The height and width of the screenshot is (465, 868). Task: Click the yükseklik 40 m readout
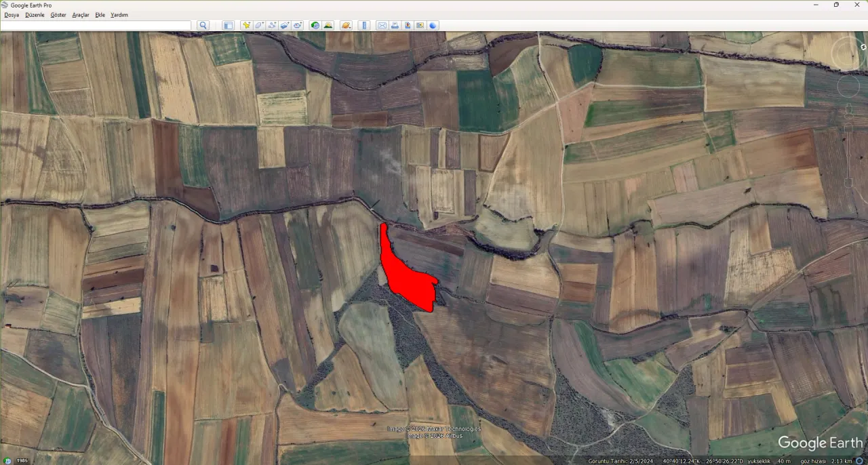(x=769, y=461)
